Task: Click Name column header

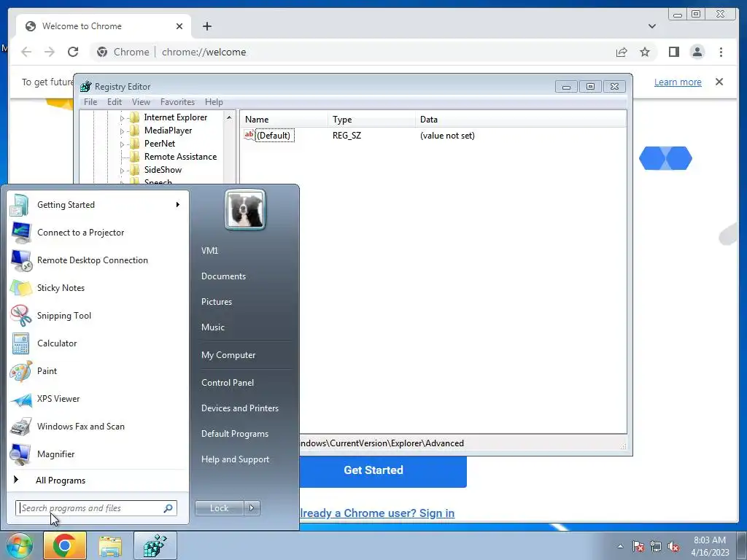Action: click(284, 120)
